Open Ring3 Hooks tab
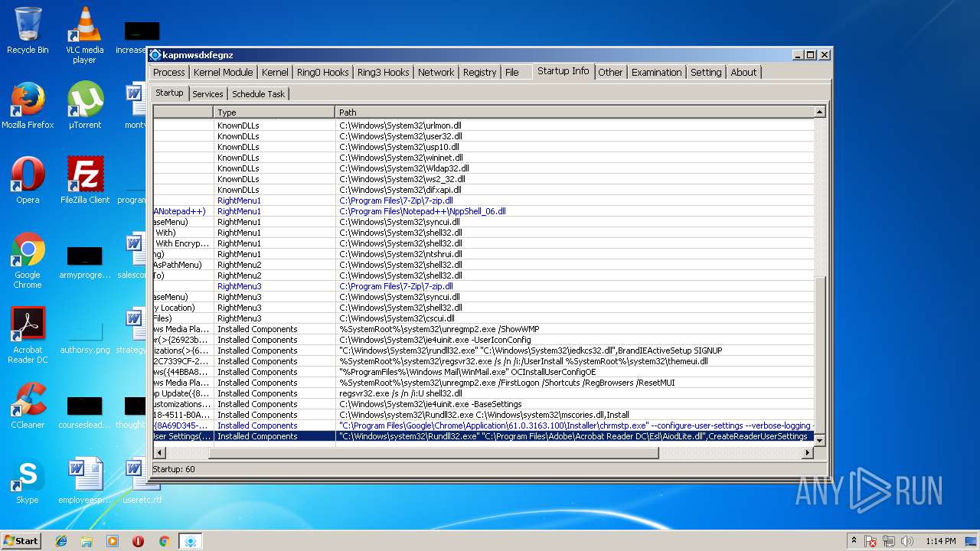980x551 pixels. tap(383, 72)
